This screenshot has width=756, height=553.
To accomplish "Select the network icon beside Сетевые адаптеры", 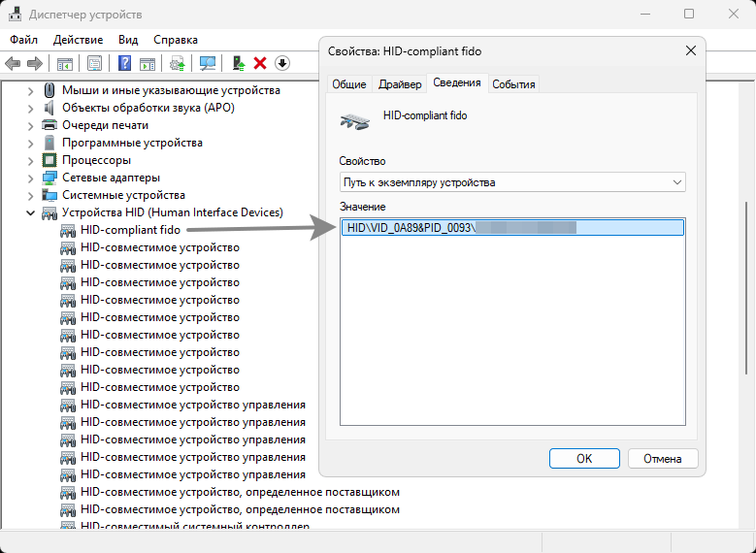I will tap(49, 178).
